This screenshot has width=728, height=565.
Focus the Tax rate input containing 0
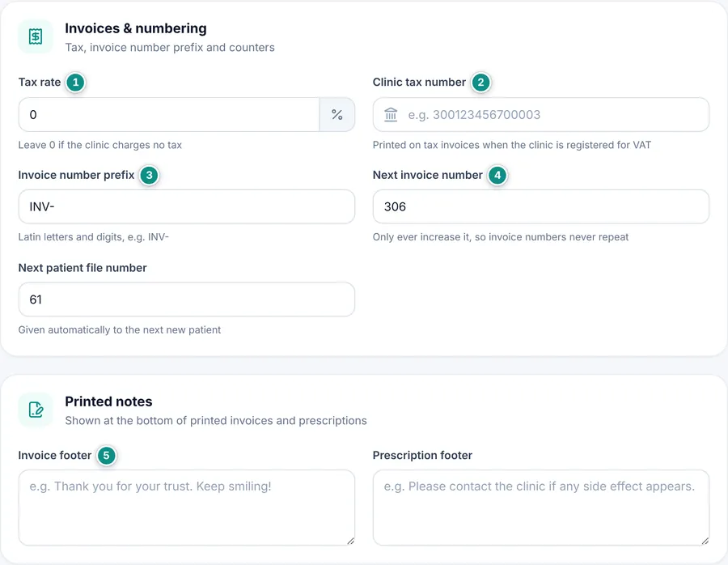[x=169, y=114]
